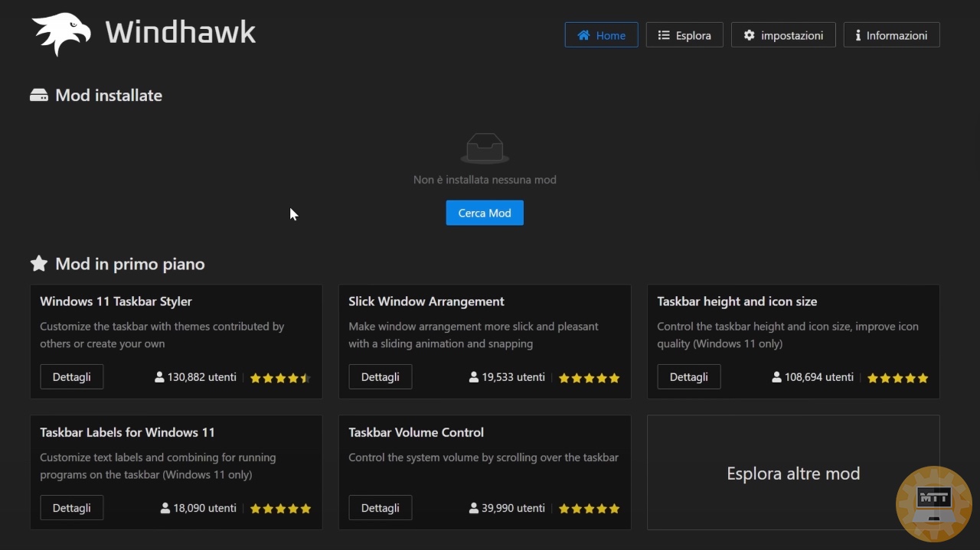The height and width of the screenshot is (550, 980).
Task: Open Dettagli for Windows 11 Taskbar Styler
Action: click(71, 376)
